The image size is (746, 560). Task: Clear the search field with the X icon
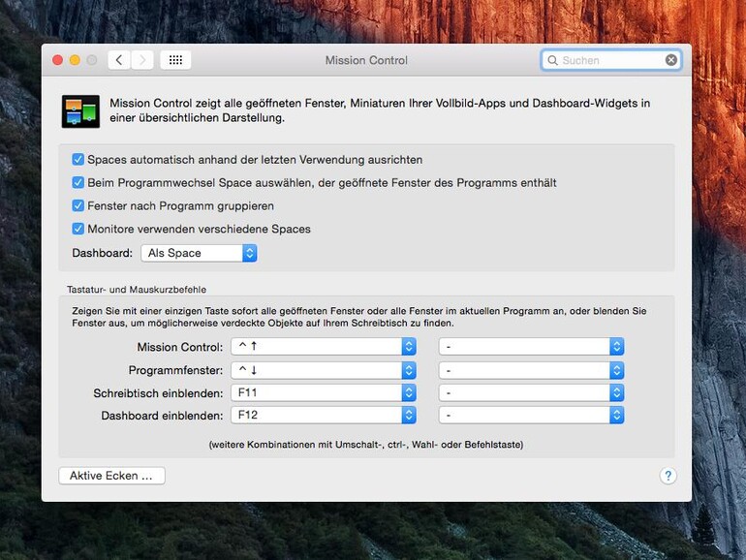coord(670,60)
